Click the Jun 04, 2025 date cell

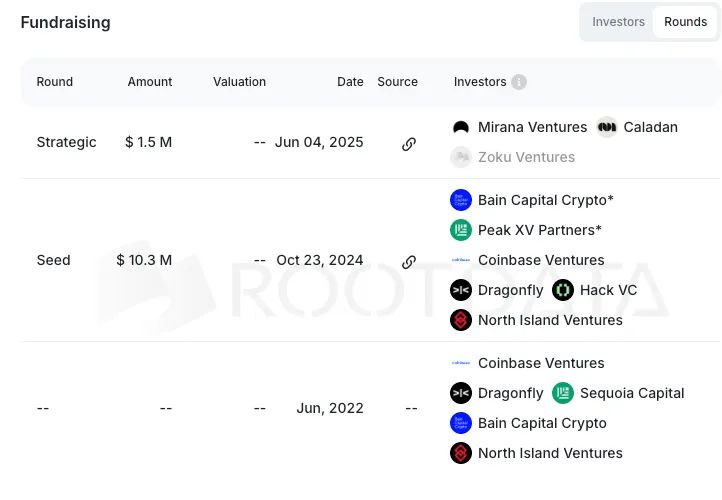(x=319, y=142)
